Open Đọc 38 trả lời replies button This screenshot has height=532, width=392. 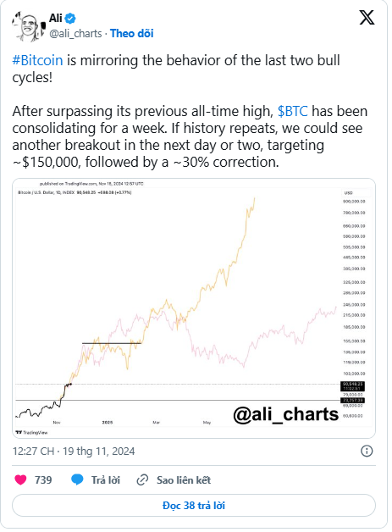(x=194, y=506)
